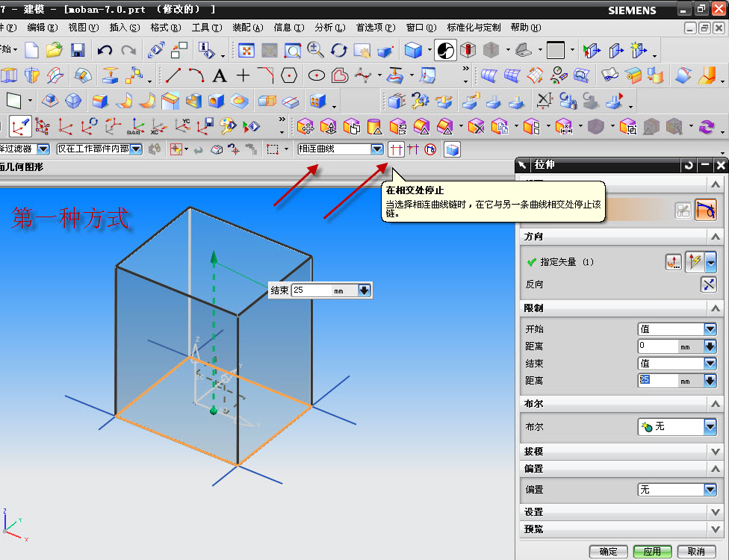Screen dimensions: 729x560
Task: Save the part with floppy icon
Action: [x=78, y=50]
